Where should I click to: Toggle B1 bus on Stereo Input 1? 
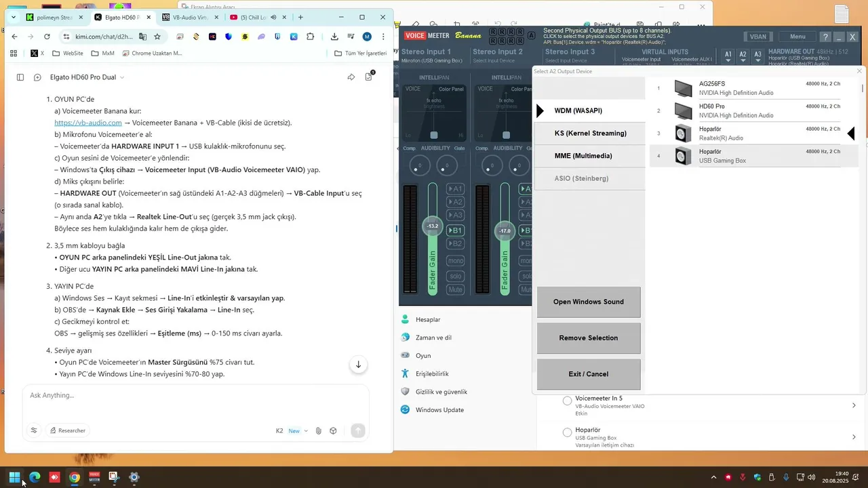pos(456,230)
